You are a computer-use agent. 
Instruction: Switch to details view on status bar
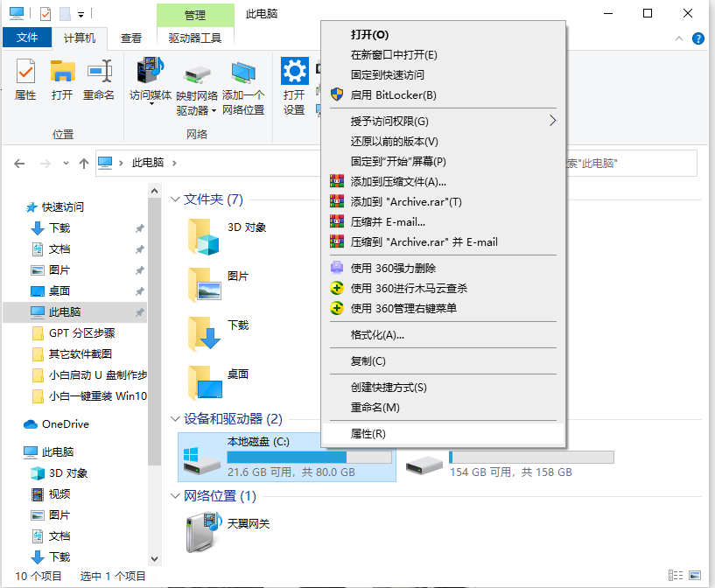(676, 577)
